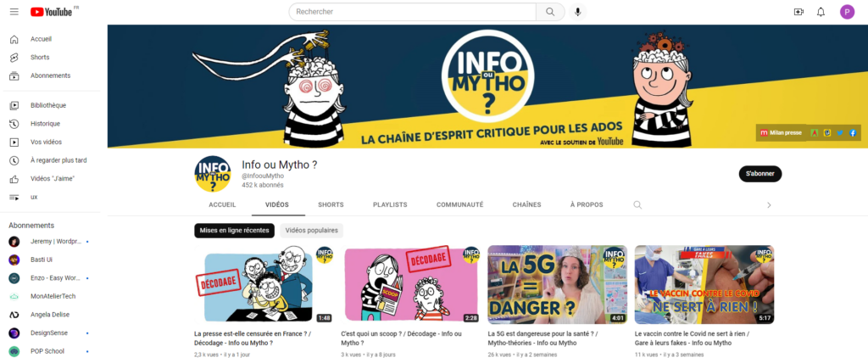Open the COMMUNAUTÉ tab

(x=459, y=205)
